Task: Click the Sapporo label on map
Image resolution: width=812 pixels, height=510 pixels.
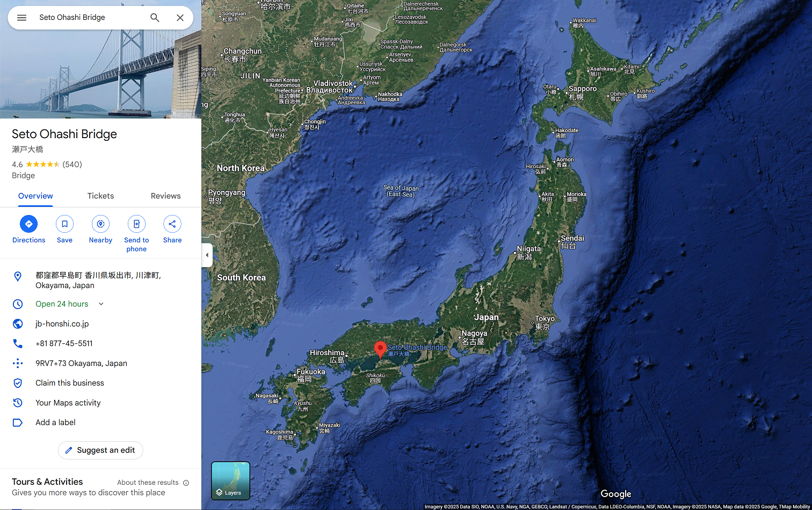Action: coord(583,92)
